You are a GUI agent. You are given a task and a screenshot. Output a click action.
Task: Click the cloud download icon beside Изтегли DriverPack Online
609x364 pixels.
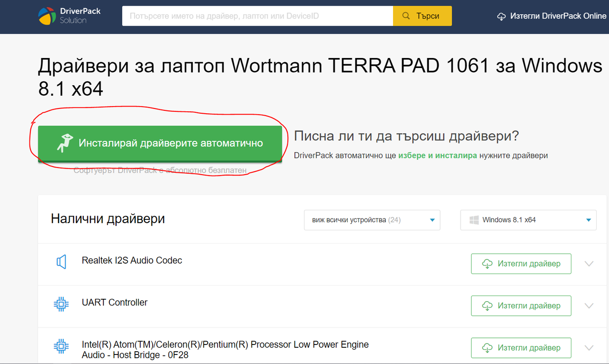point(501,16)
